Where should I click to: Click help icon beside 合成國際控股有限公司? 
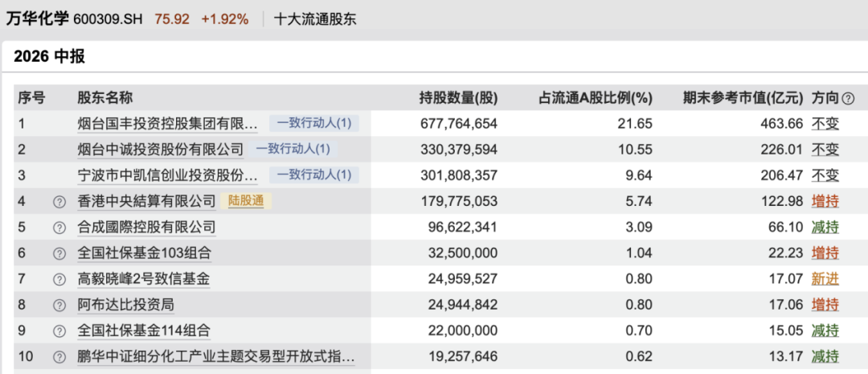[59, 228]
